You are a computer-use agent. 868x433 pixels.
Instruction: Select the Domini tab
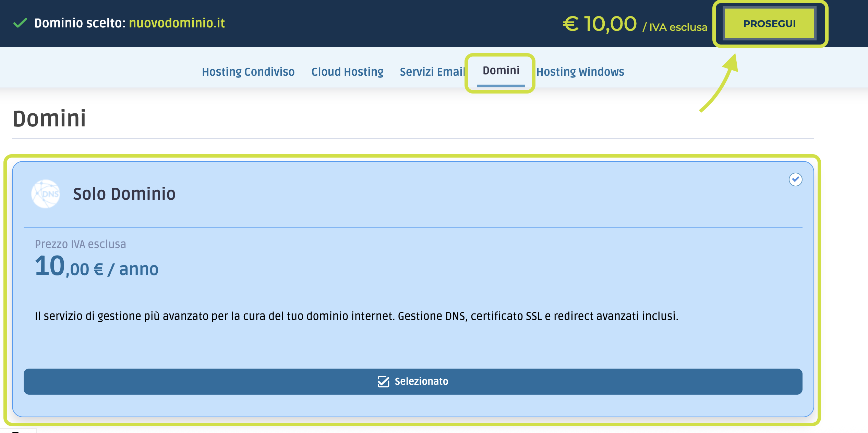coord(501,71)
